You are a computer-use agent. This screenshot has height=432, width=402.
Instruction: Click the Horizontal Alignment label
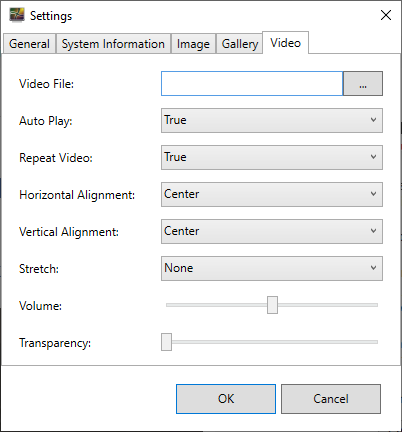77,195
